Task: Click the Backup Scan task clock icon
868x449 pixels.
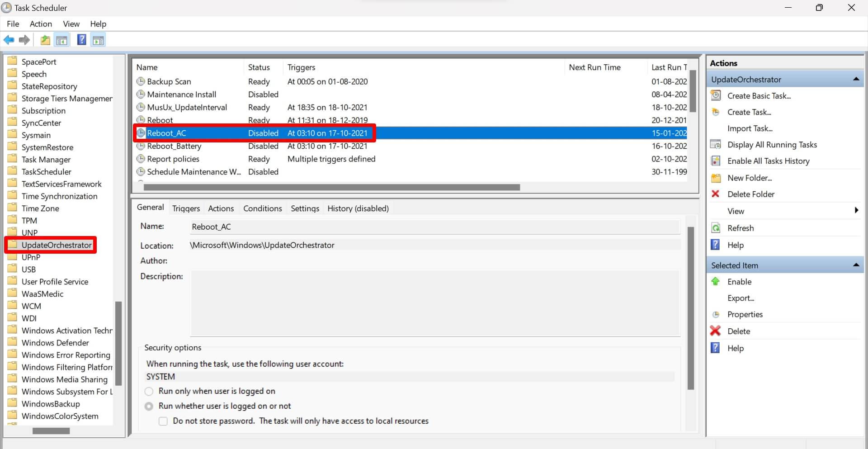Action: [x=141, y=81]
